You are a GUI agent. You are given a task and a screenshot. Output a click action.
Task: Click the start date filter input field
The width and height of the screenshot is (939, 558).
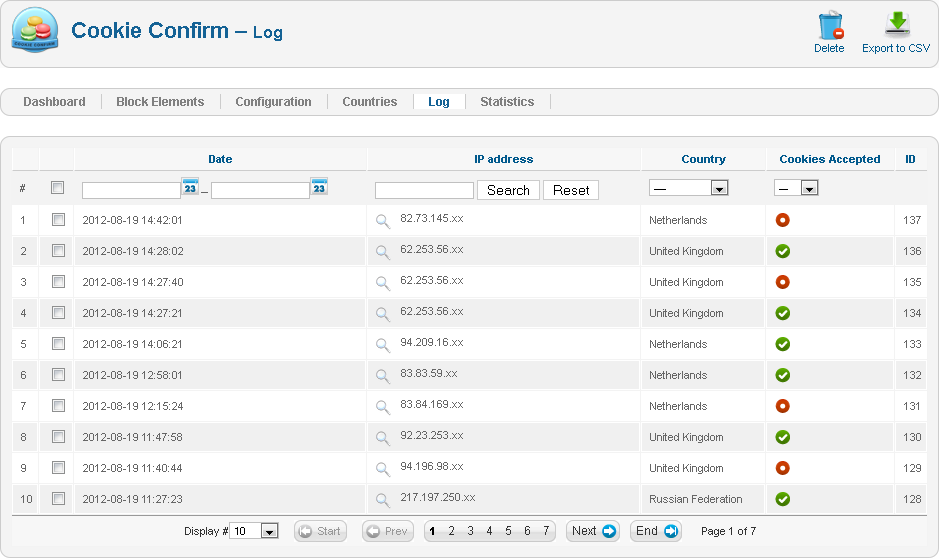(x=131, y=190)
